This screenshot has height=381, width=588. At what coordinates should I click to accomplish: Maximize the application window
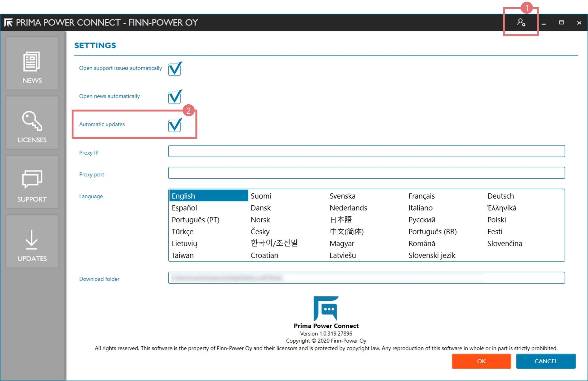(x=561, y=23)
